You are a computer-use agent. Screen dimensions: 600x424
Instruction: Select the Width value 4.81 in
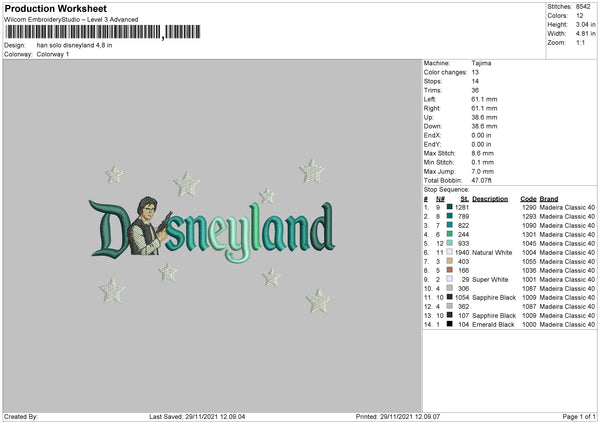(585, 34)
